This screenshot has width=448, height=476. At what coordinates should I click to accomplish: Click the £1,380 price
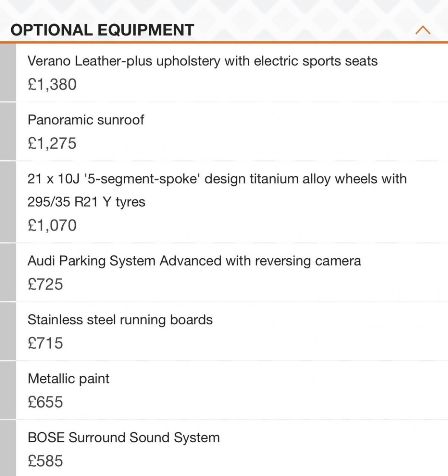[52, 84]
